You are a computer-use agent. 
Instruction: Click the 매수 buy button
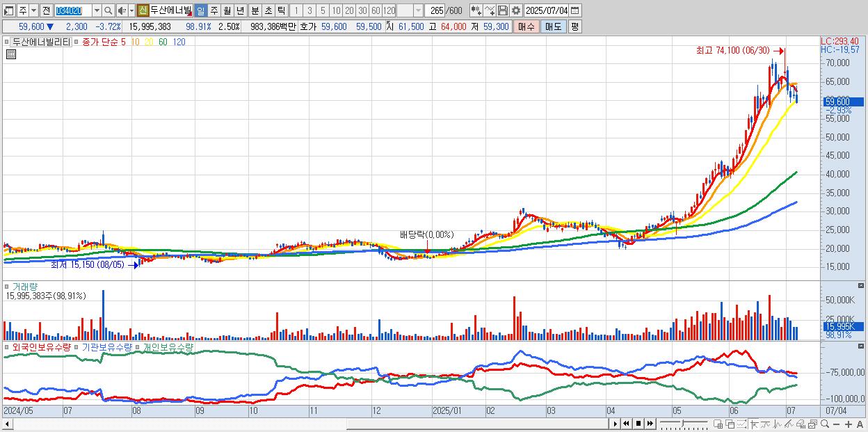[527, 26]
